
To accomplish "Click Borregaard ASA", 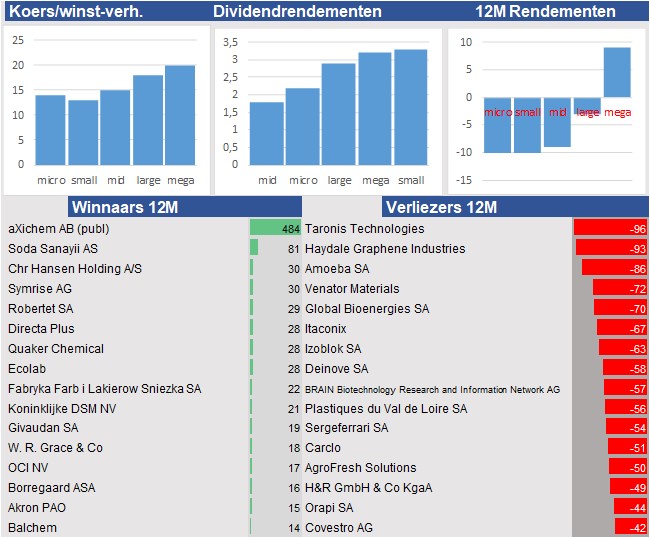I will click(51, 487).
